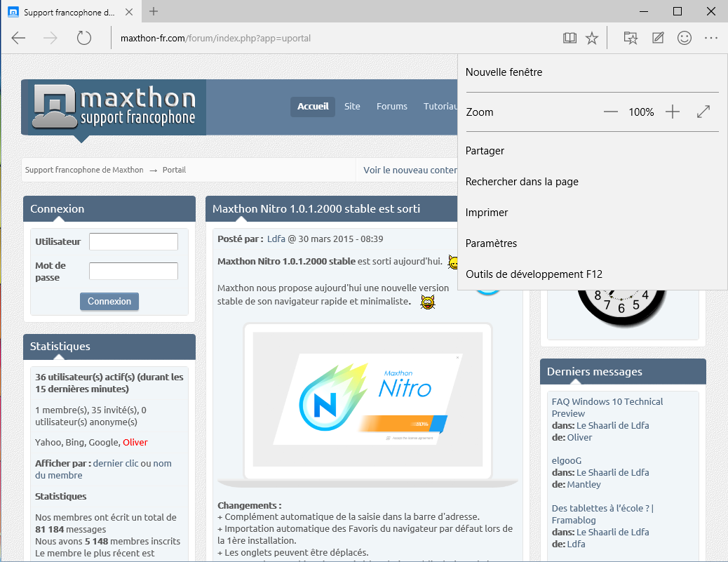Open the Forums navigation tab
Viewport: 728px width, 562px height.
(392, 107)
